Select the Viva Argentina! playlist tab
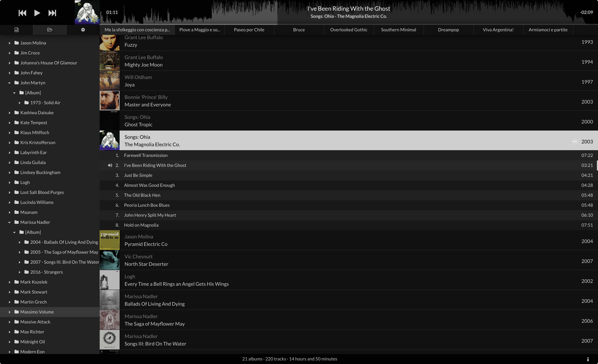598x364 pixels. pos(498,30)
